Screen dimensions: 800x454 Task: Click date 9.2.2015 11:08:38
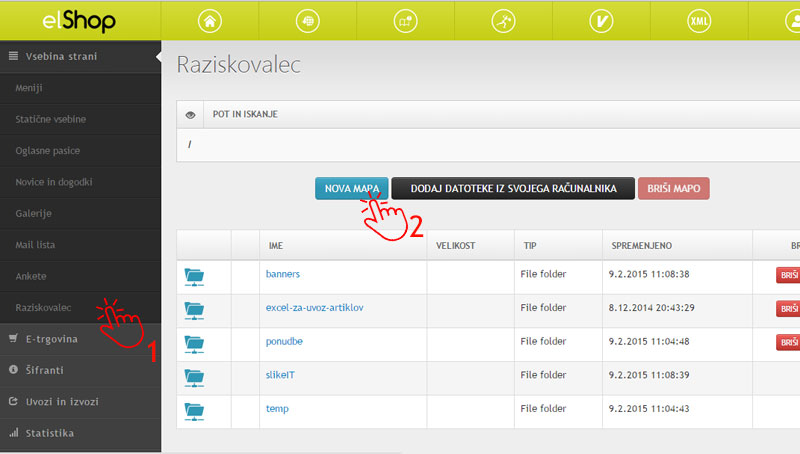649,274
